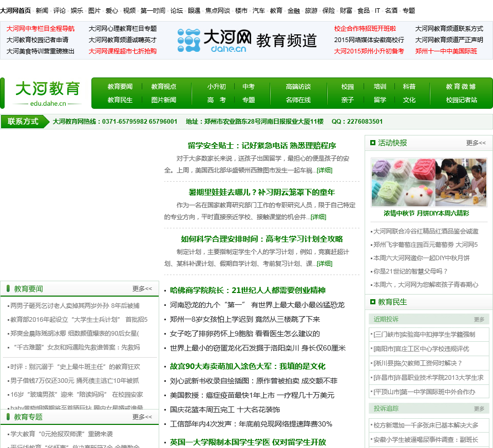
Task: Click 大河网中考栏目全程导航 link
Action: tap(41, 29)
